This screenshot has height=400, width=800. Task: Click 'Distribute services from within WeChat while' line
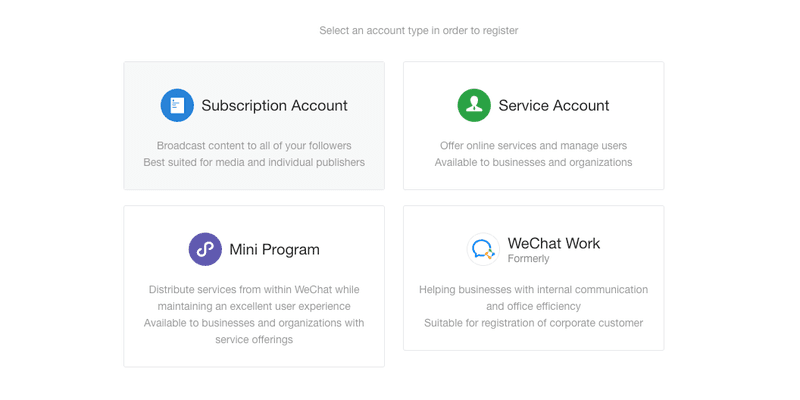254,290
